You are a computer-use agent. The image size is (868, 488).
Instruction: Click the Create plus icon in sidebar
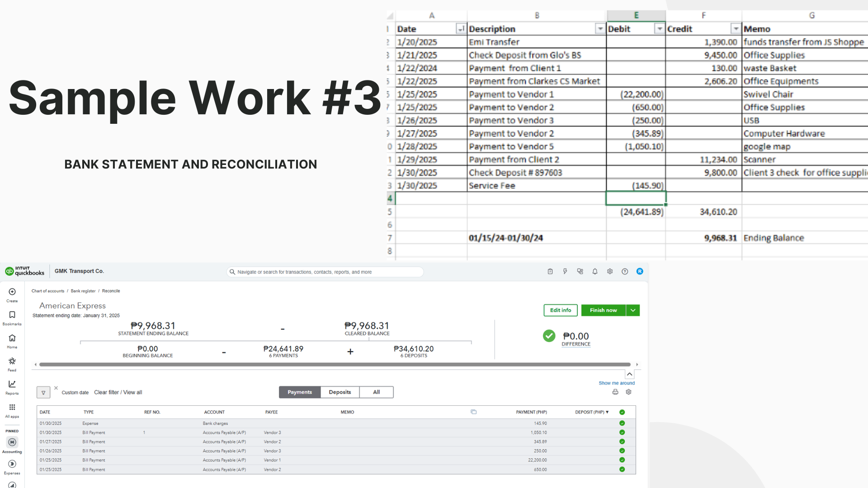pyautogui.click(x=12, y=292)
